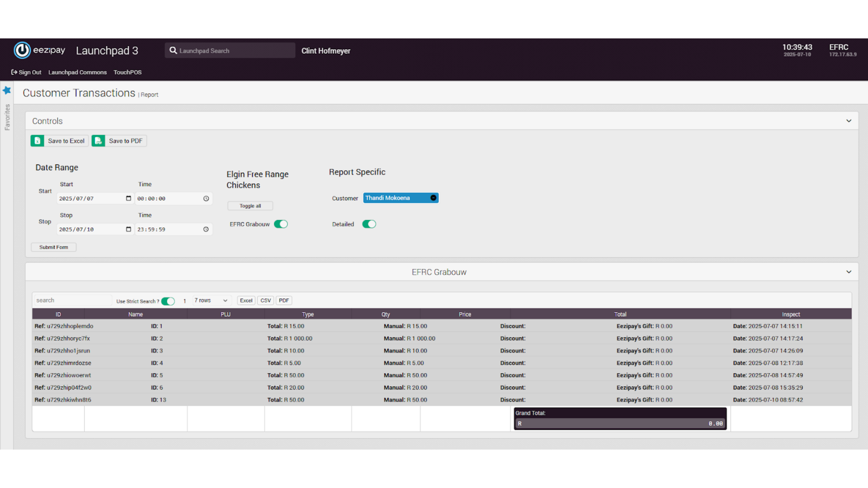Image resolution: width=868 pixels, height=488 pixels.
Task: Click the Save to Excel button
Action: (x=59, y=141)
